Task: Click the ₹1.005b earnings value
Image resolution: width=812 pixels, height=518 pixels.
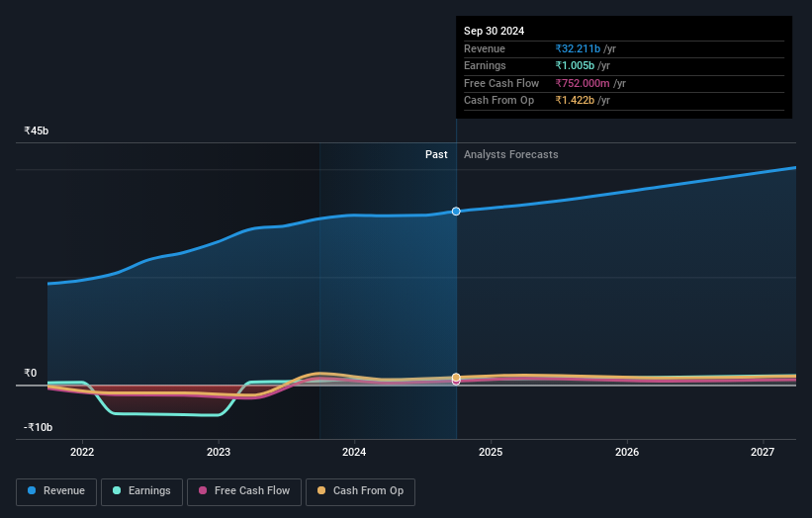Action: tap(575, 65)
